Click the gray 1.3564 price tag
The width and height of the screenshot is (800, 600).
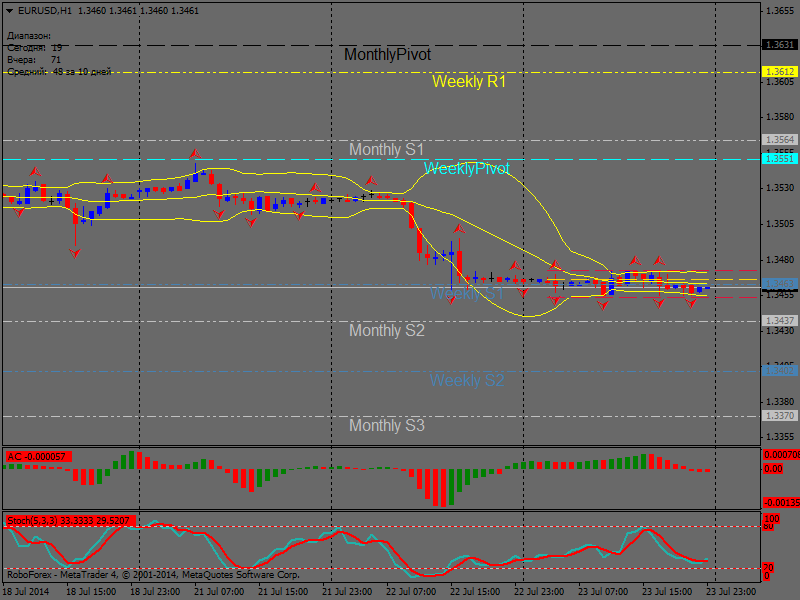tap(779, 140)
